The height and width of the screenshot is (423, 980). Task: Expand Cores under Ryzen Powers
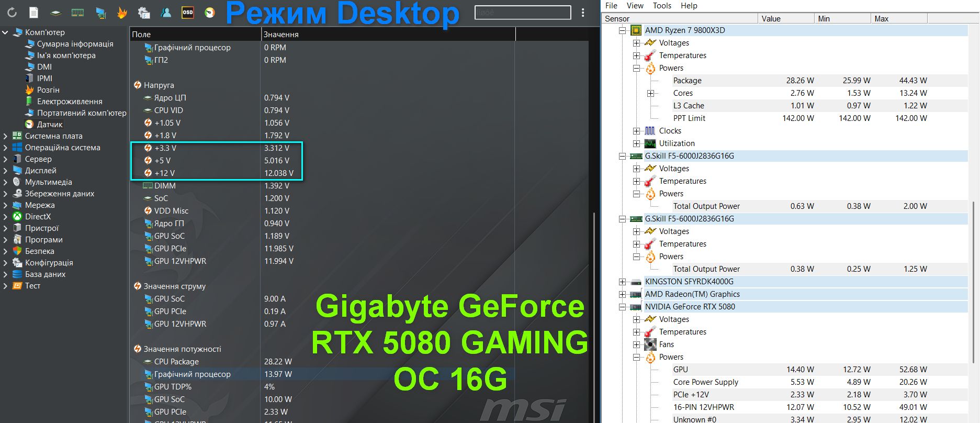(x=650, y=93)
